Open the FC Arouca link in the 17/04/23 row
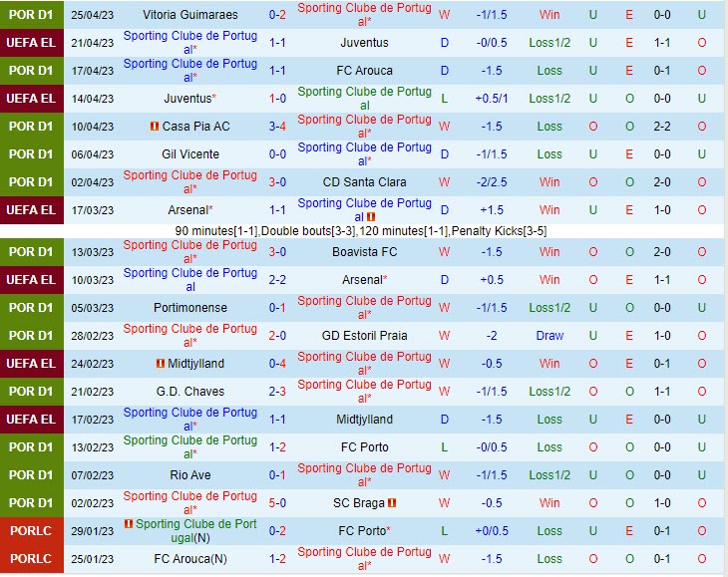 click(x=364, y=71)
